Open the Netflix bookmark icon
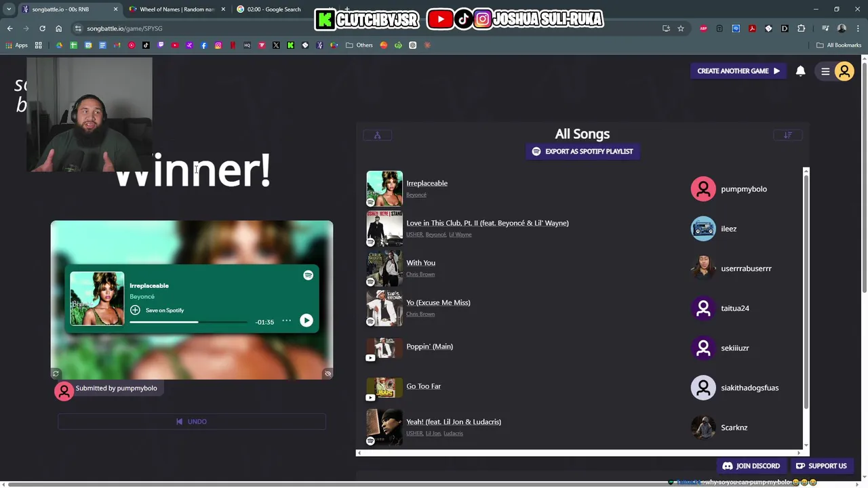This screenshot has width=868, height=488. pos(233,45)
